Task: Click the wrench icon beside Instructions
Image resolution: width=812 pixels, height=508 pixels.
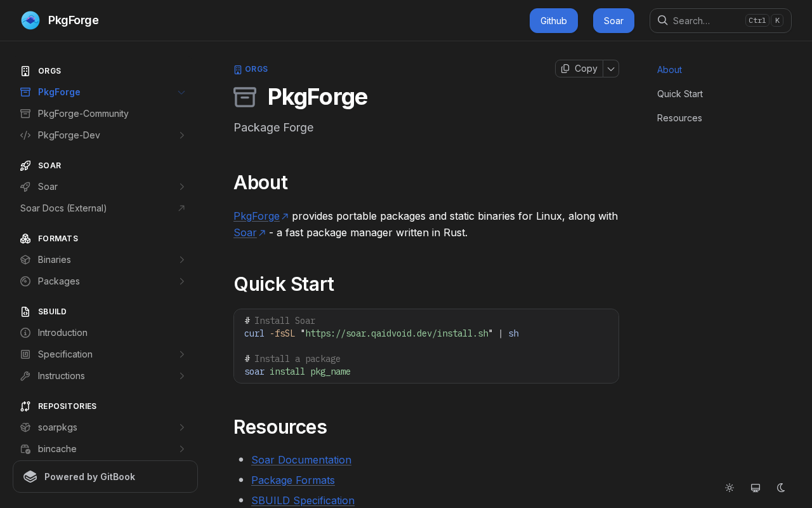Action: point(25,376)
